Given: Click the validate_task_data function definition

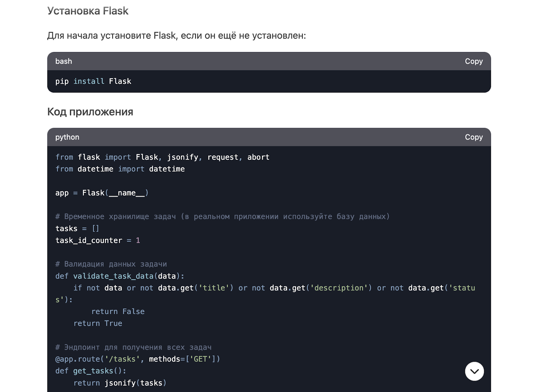Looking at the screenshot, I should [x=120, y=276].
